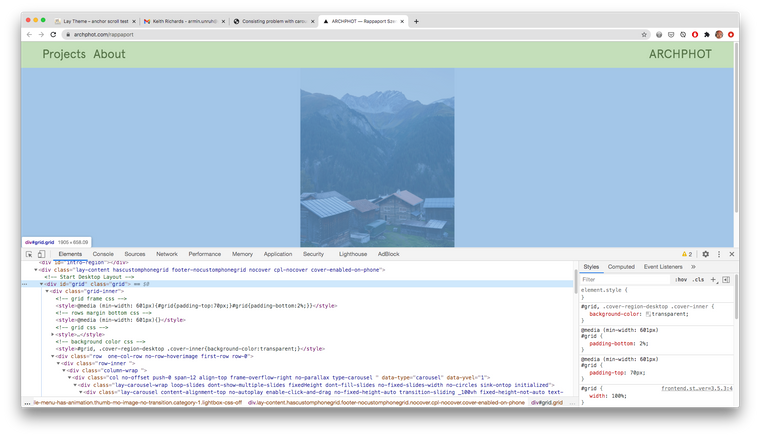Toggle the :hov element state button
The image size is (760, 437).
(681, 280)
